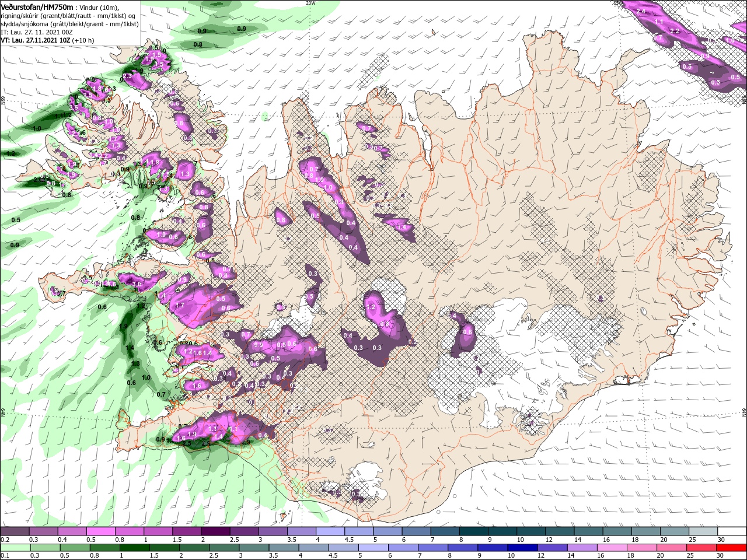
Task: Pick the light pink rain swatch at 14
Action: [x=582, y=548]
